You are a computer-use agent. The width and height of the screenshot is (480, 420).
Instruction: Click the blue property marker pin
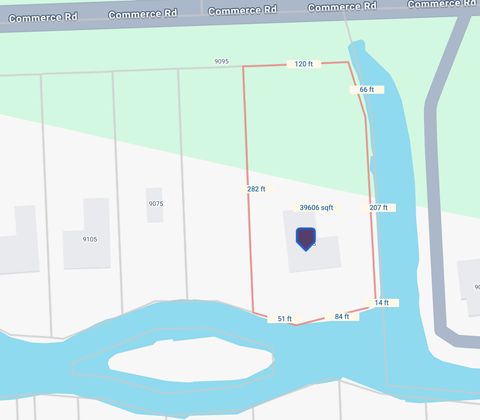pyautogui.click(x=306, y=239)
